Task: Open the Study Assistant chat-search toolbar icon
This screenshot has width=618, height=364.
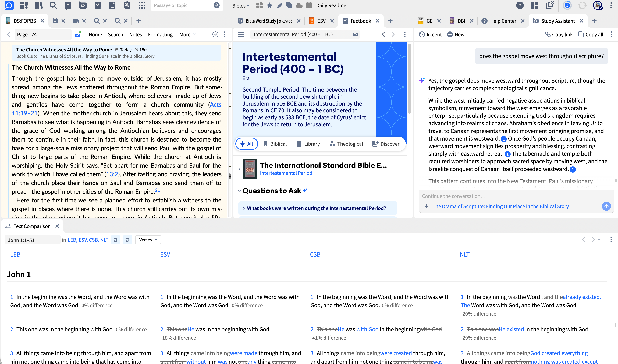Action: coord(83,5)
